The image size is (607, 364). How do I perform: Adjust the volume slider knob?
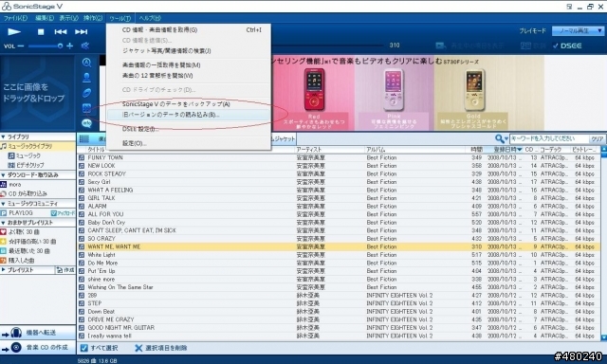[x=60, y=46]
